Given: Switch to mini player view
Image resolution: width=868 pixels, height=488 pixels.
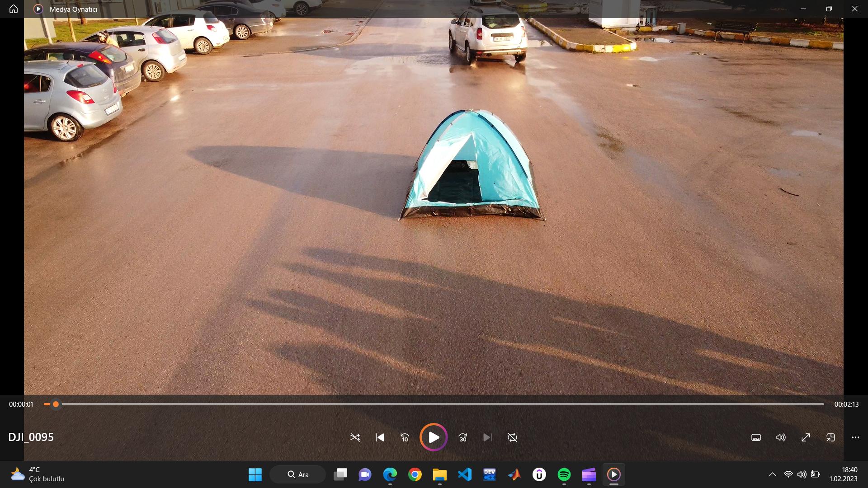Looking at the screenshot, I should pyautogui.click(x=830, y=437).
